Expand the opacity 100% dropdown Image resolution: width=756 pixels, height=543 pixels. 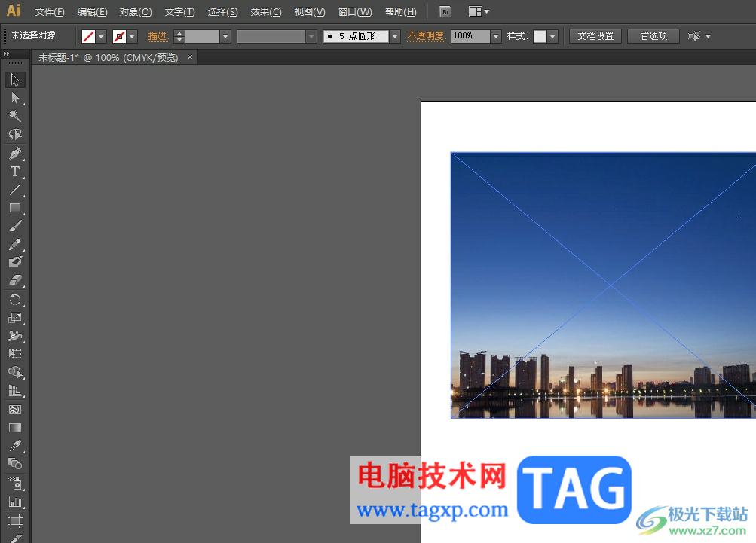coord(496,36)
